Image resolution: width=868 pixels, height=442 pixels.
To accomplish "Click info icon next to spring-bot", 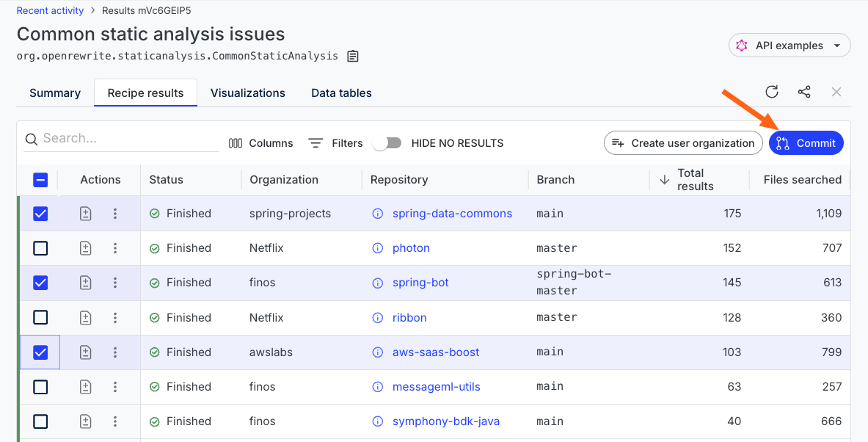I will [x=378, y=283].
